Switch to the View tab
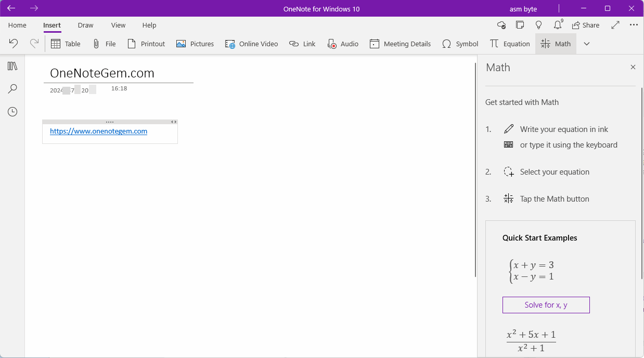 tap(118, 25)
